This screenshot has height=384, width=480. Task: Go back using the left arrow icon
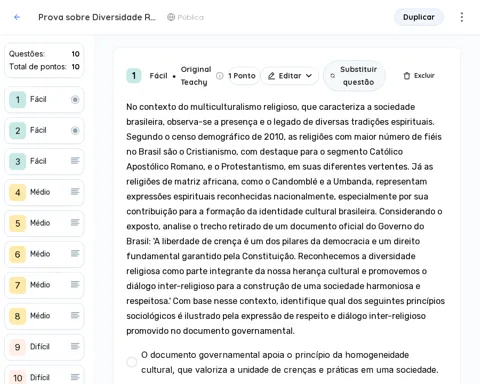click(x=17, y=17)
